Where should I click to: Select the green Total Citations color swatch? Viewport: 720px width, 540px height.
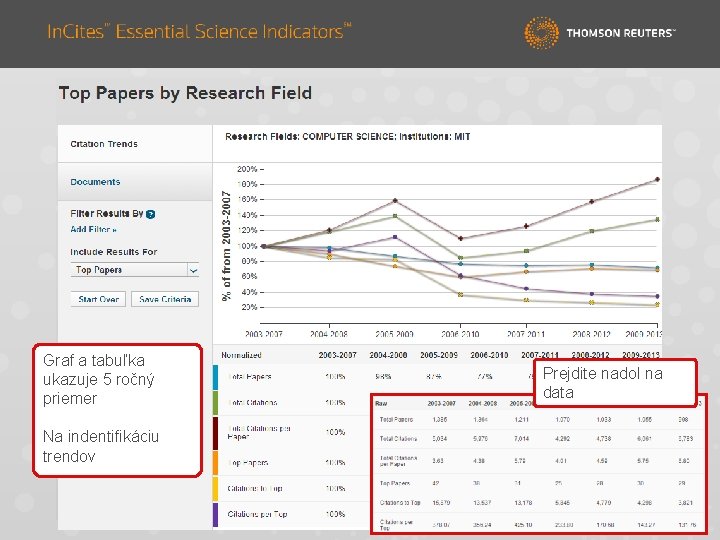tap(215, 403)
